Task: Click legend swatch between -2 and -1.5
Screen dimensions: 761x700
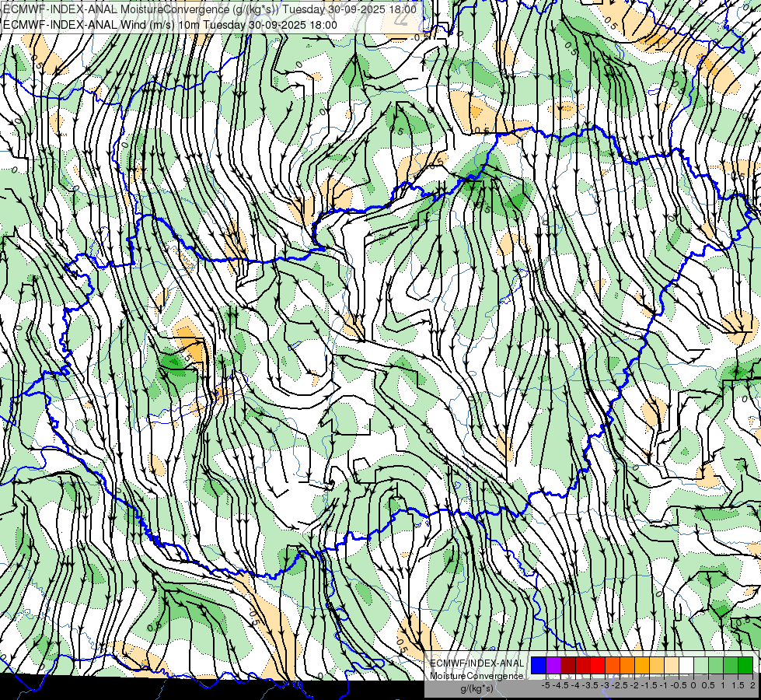Action: (642, 665)
